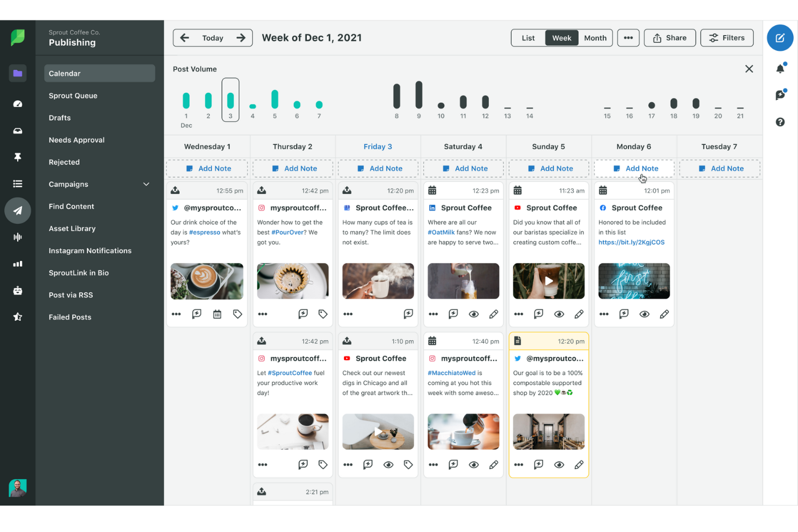Viewport: 798px width, 532px height.
Task: Switch to Month view
Action: tap(595, 38)
